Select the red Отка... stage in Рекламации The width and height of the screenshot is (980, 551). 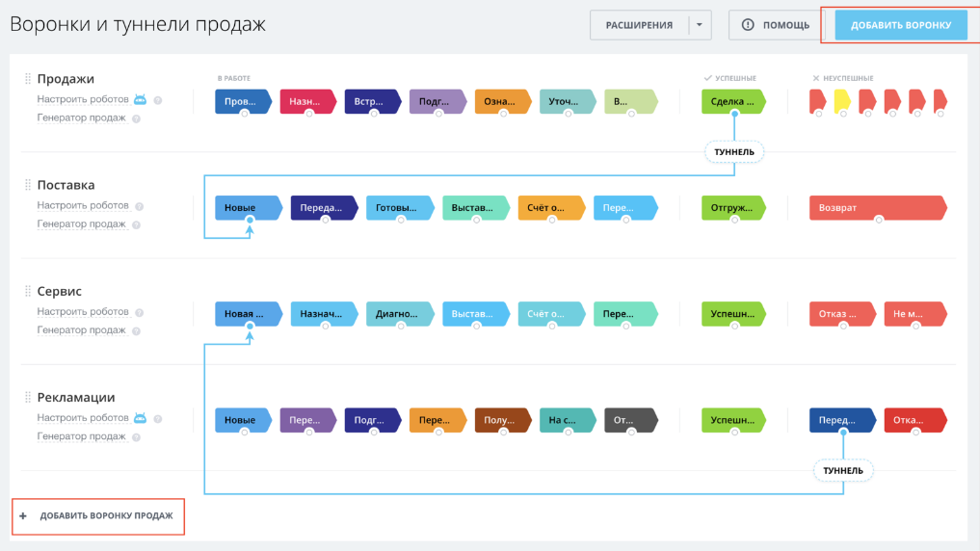point(915,420)
